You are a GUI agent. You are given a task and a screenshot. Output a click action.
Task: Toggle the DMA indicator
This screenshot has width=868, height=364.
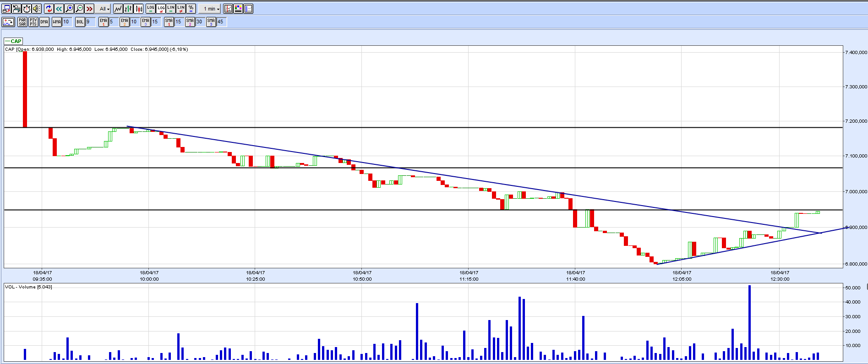click(44, 22)
